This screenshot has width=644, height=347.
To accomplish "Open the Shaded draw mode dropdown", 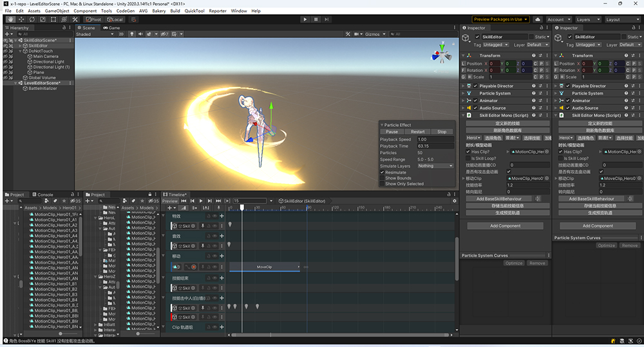I will point(93,34).
